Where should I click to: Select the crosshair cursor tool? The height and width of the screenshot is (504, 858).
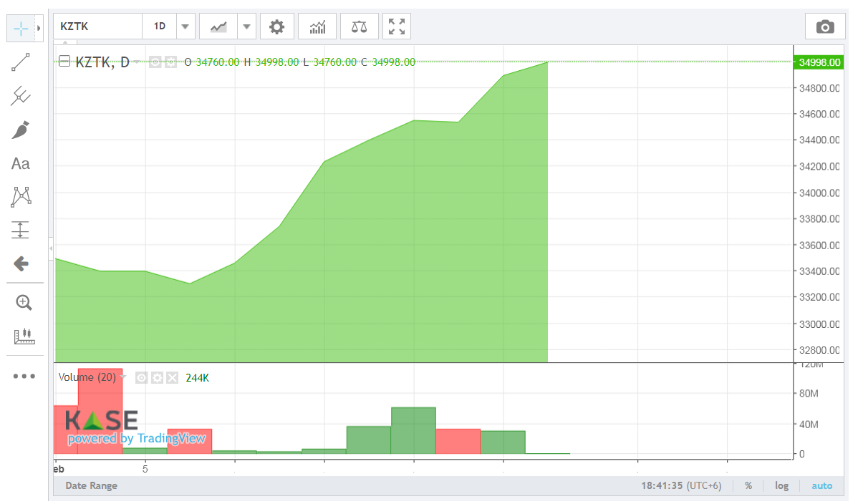[x=21, y=28]
